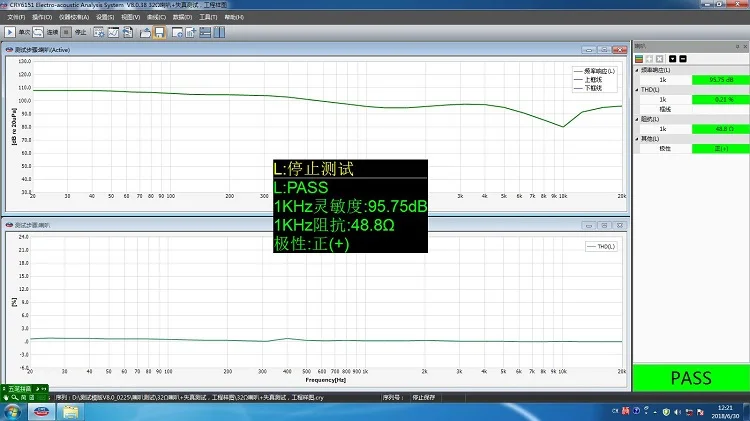
Task: Click the colored list icon in results panel
Action: pos(640,58)
